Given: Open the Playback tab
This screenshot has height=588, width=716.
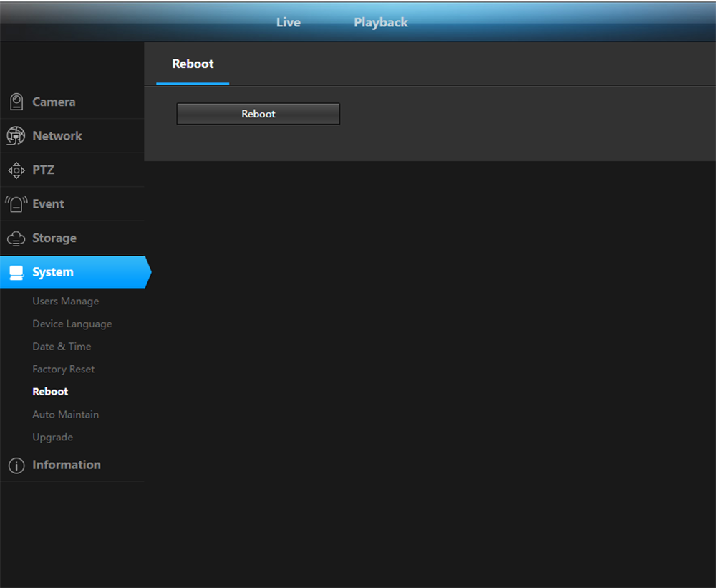Looking at the screenshot, I should click(380, 23).
